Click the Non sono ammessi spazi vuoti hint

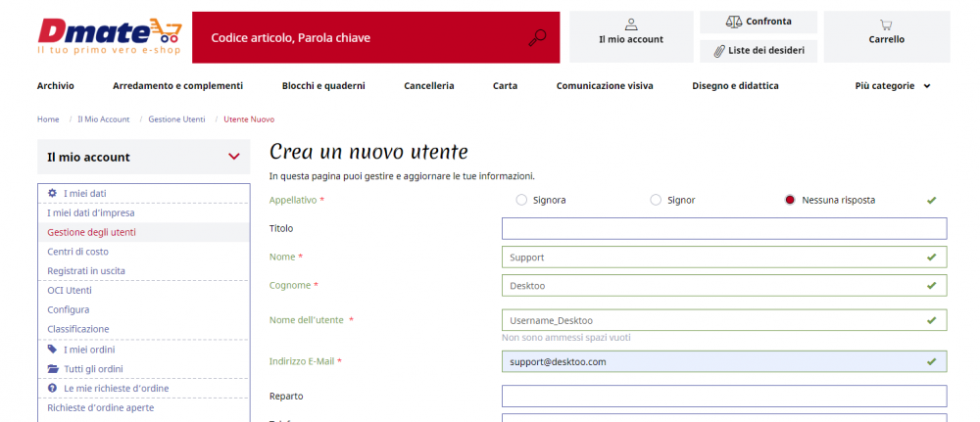[566, 338]
